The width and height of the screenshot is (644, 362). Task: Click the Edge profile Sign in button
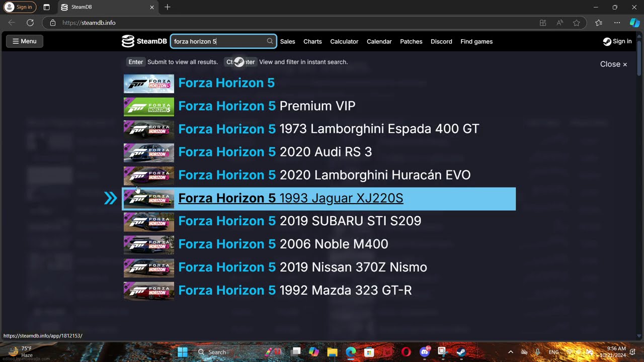pos(20,7)
